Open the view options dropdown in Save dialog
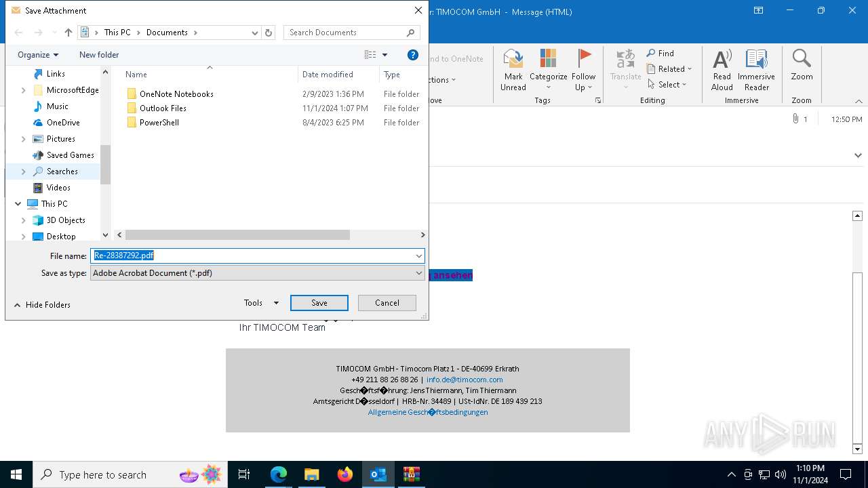 tap(384, 55)
